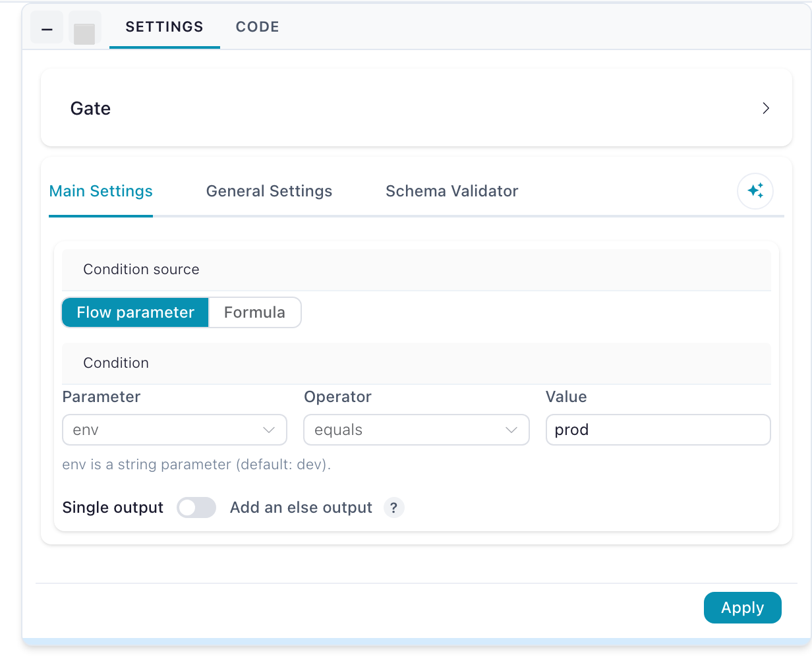Click the Condition source heading

pyautogui.click(x=141, y=270)
